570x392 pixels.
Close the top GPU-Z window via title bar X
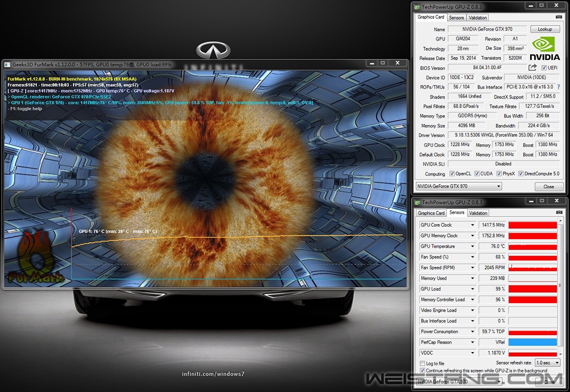(556, 6)
